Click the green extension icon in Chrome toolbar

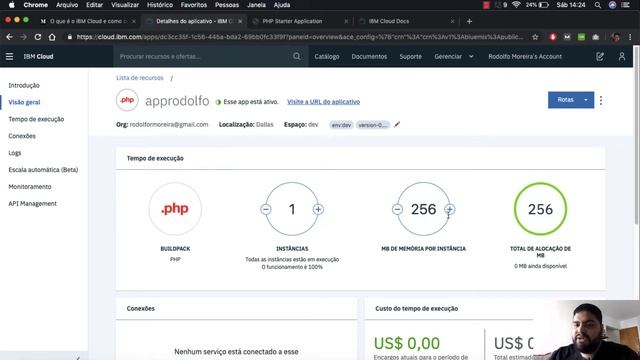point(581,37)
